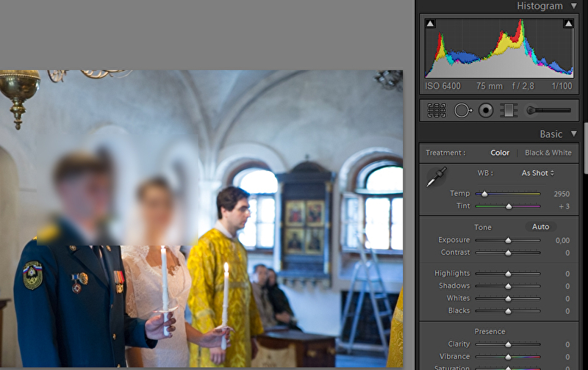Collapse the Histogram panel
Image resolution: width=588 pixels, height=370 pixels.
pos(573,6)
